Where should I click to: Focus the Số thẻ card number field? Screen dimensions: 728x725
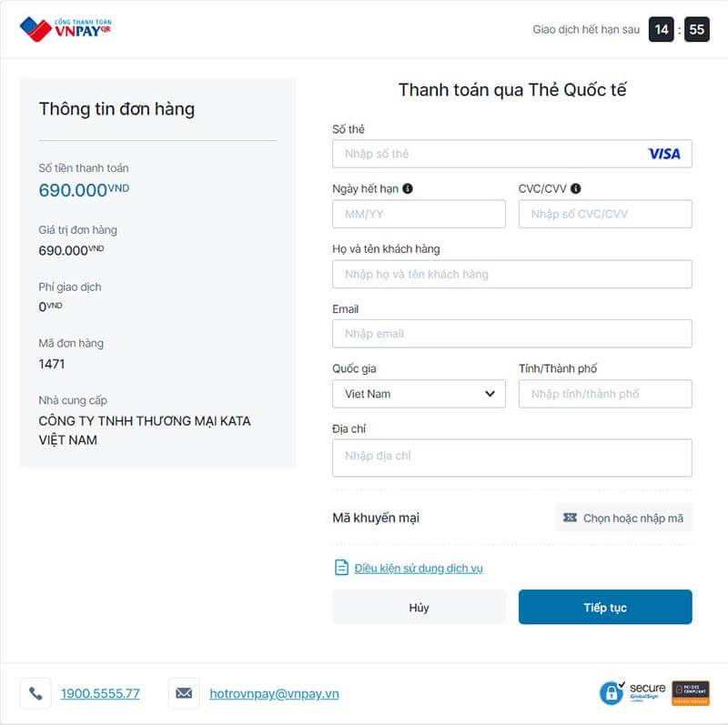[x=491, y=154]
